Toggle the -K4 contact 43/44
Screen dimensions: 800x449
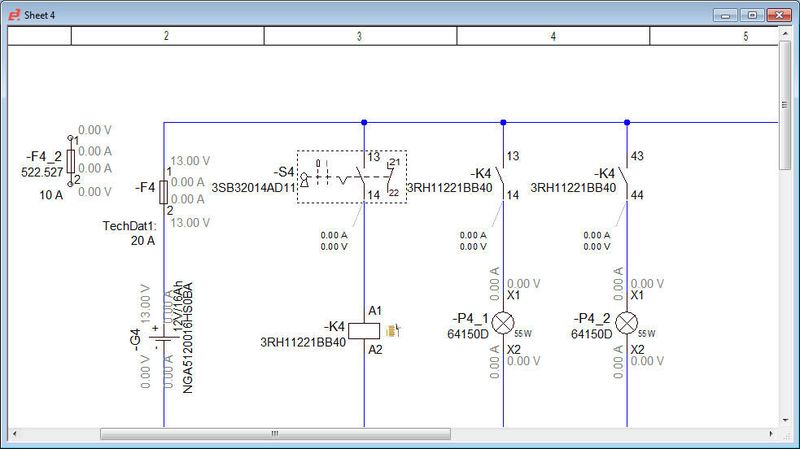(x=626, y=176)
